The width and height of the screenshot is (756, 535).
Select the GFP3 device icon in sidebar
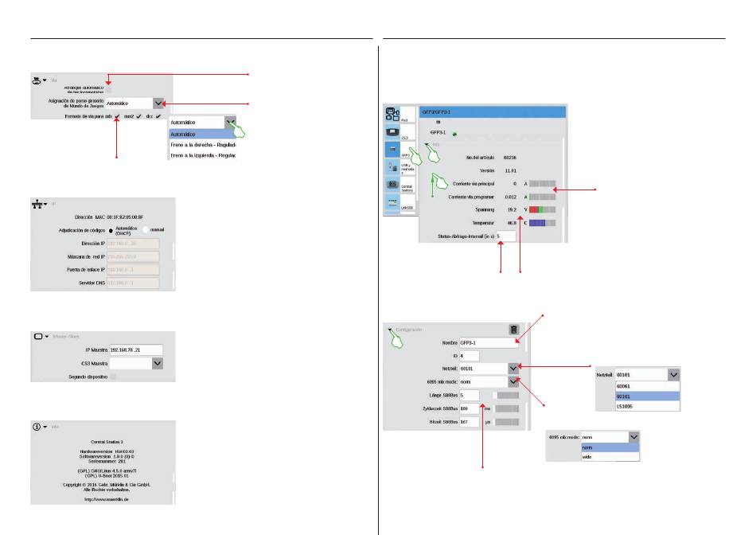click(x=392, y=149)
